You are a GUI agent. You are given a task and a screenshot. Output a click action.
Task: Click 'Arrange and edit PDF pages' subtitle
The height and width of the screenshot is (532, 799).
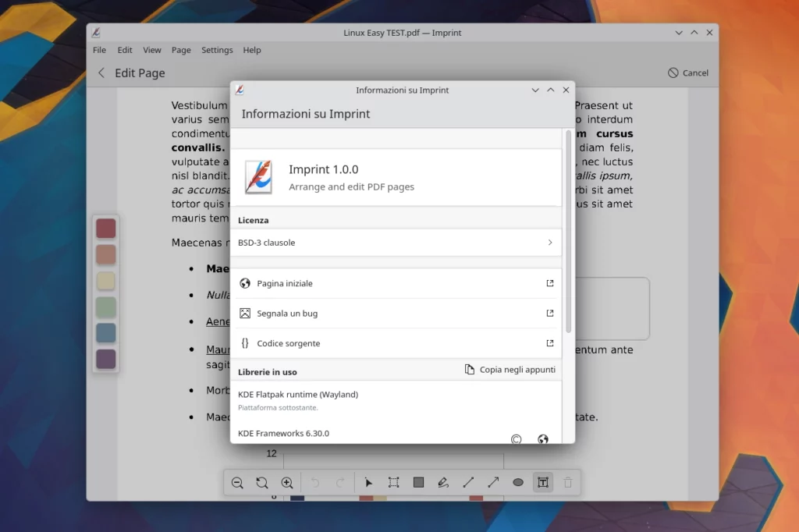tap(352, 186)
